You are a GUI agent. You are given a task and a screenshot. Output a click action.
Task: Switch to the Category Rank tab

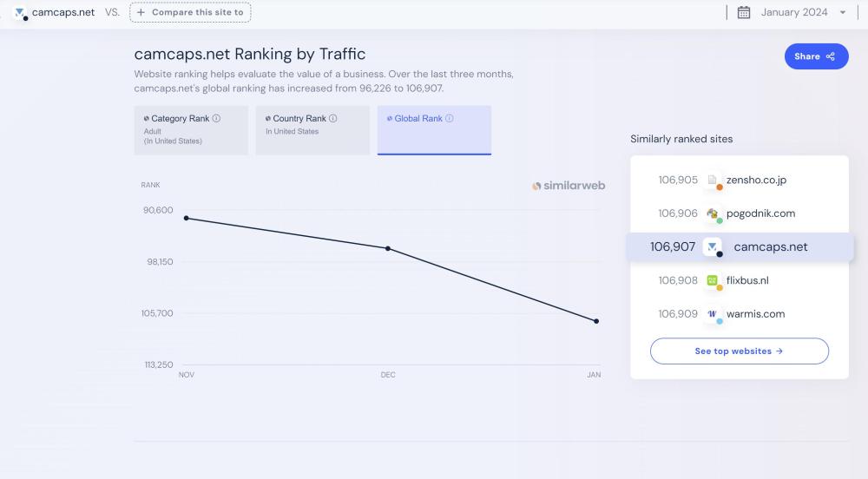click(191, 130)
